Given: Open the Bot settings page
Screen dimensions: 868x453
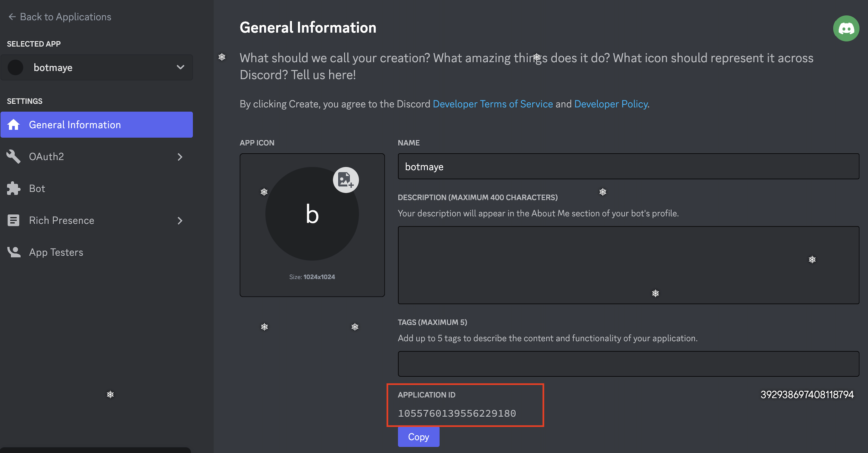Looking at the screenshot, I should [37, 189].
